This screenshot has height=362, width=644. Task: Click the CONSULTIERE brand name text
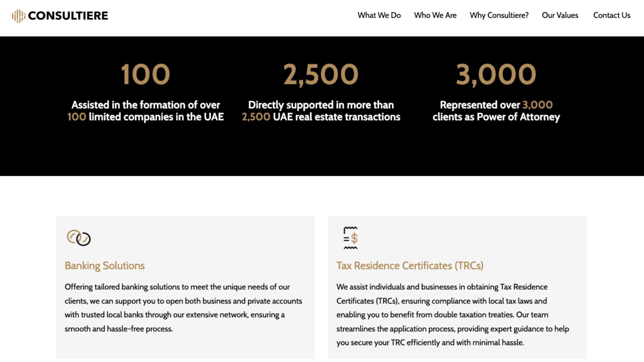pos(68,16)
